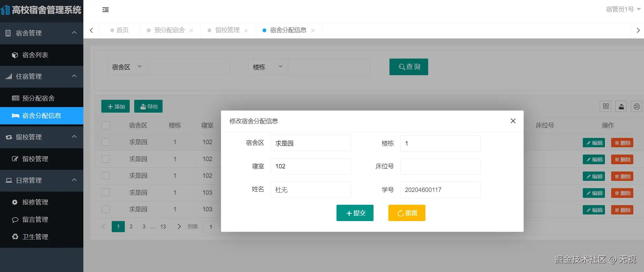Click the 寝室 field showing 102
The height and width of the screenshot is (272, 644).
[x=311, y=166]
